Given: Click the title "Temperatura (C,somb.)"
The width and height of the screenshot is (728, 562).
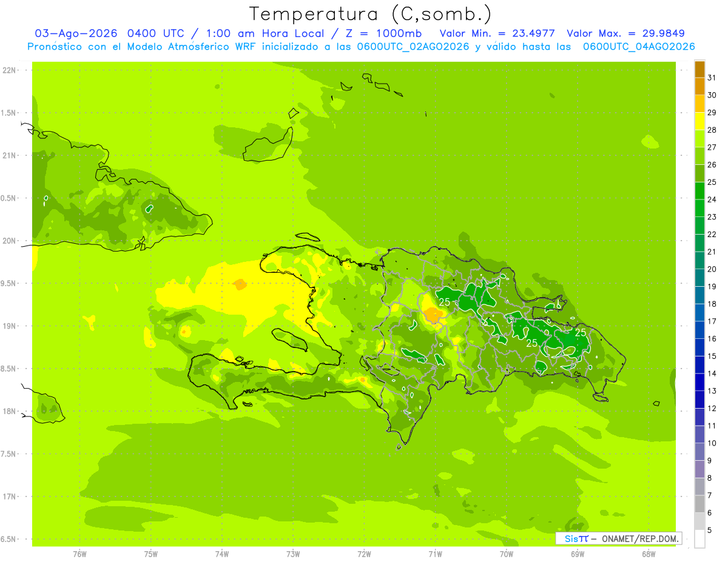Looking at the screenshot, I should coord(370,15).
